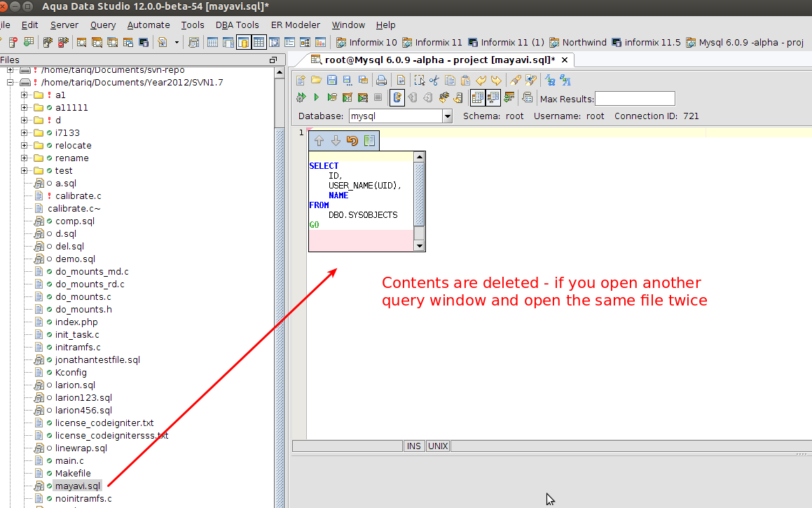Toggle INS insert mode in the status bar

tap(414, 446)
